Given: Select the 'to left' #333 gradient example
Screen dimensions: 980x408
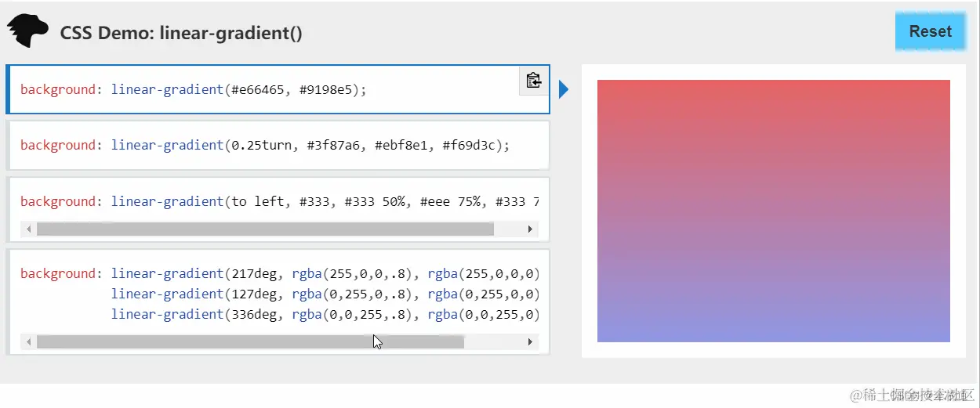Looking at the screenshot, I should tap(278, 210).
